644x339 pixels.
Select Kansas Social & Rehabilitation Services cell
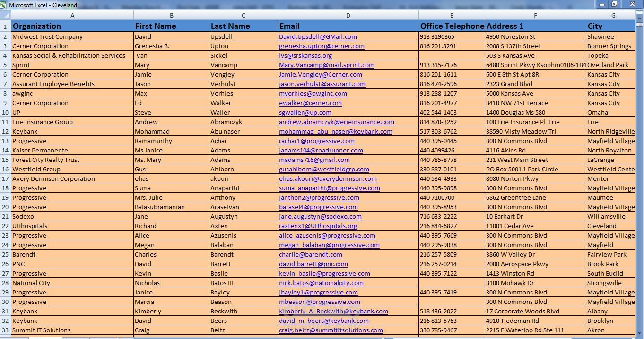tap(72, 55)
